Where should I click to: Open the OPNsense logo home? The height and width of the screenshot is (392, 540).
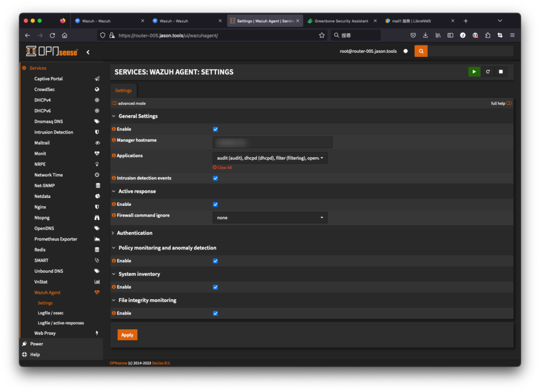[52, 51]
